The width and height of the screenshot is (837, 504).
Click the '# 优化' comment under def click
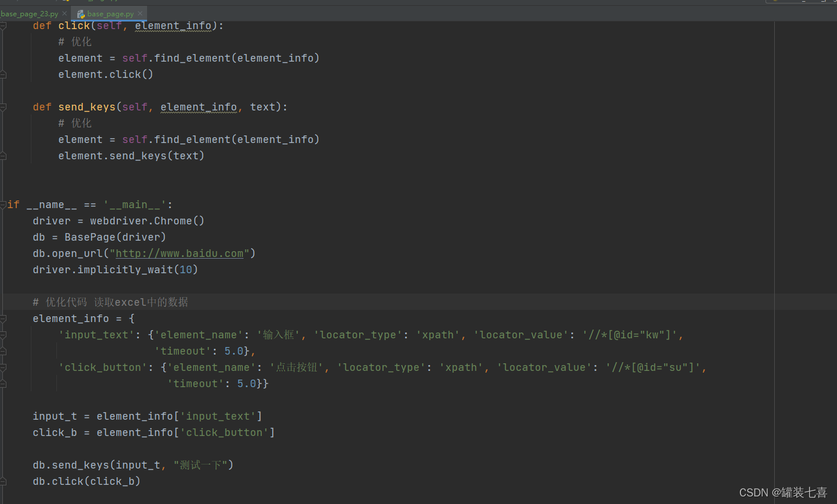coord(75,42)
